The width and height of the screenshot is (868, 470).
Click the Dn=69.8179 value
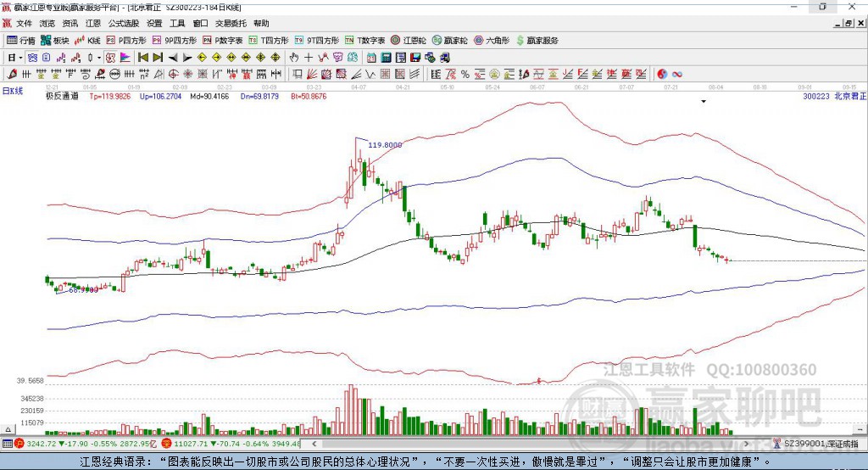click(x=259, y=96)
